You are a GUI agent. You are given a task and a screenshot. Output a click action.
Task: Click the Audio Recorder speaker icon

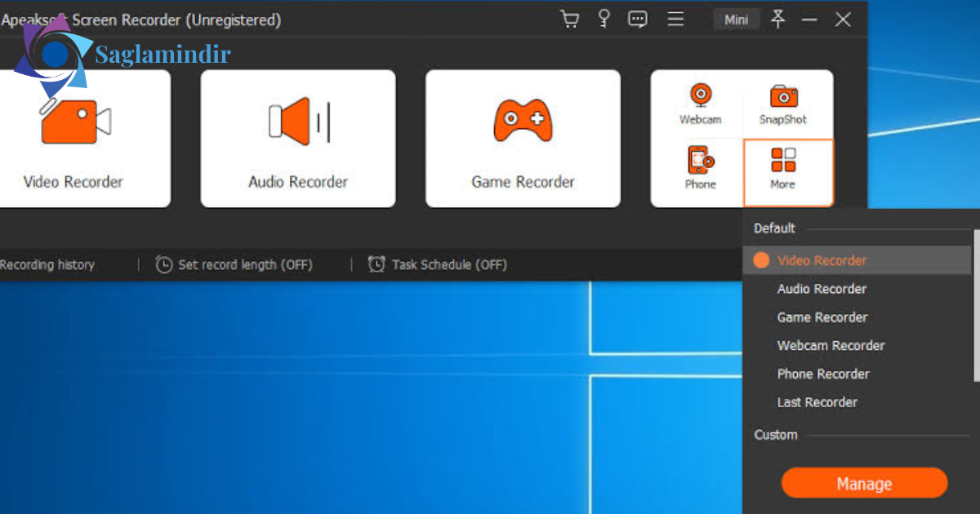pyautogui.click(x=299, y=122)
